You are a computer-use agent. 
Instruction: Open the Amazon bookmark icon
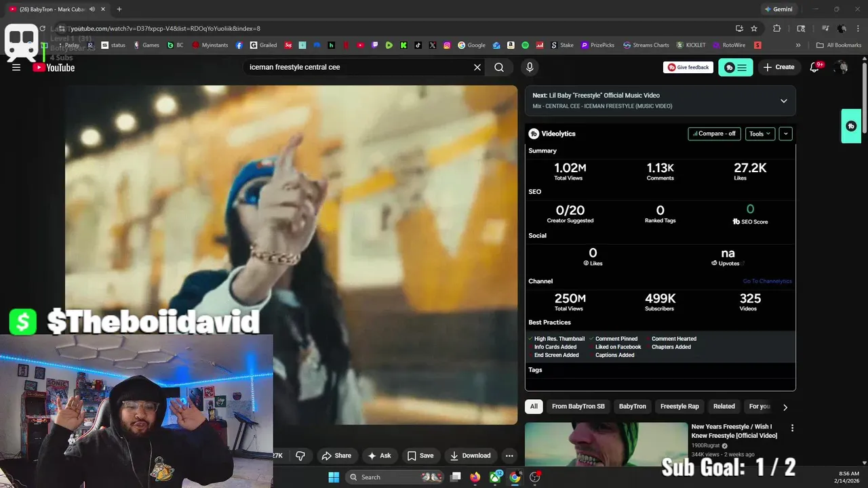click(x=511, y=45)
